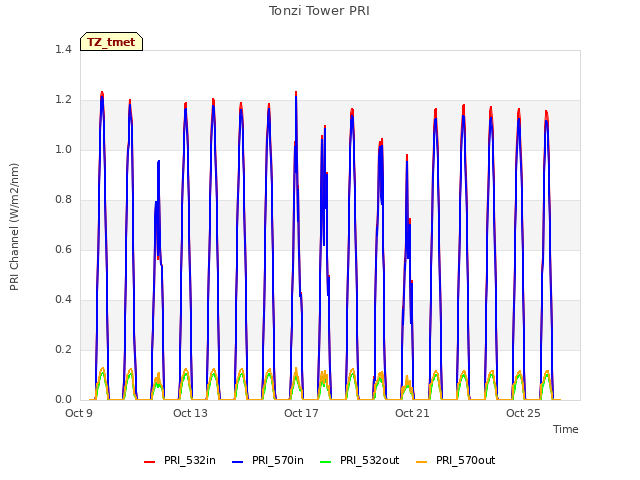Click the x-axis title Time
The height and width of the screenshot is (480, 640).
pyautogui.click(x=565, y=429)
